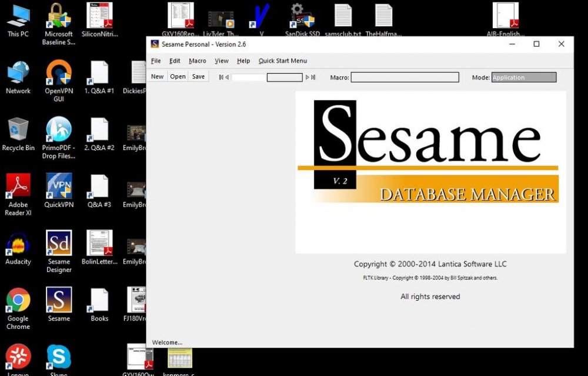Image resolution: width=588 pixels, height=376 pixels.
Task: Click the Save button
Action: (198, 76)
